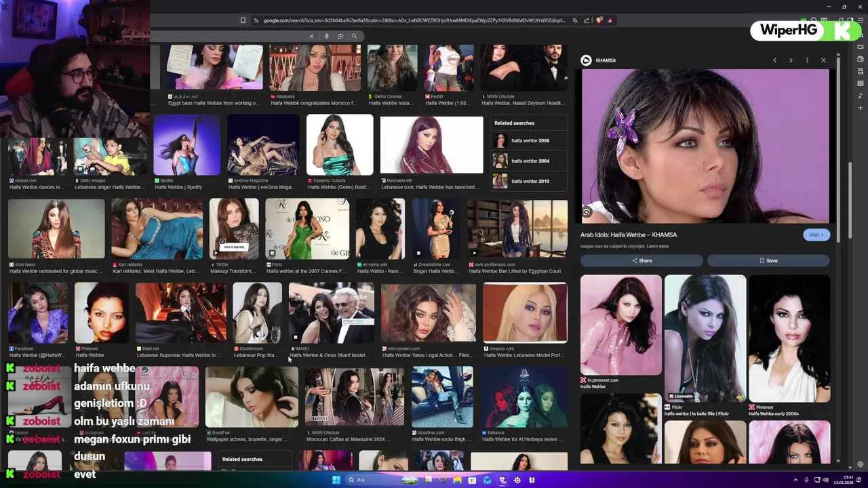868x488 pixels.
Task: Open Pinterest early 2000s related image
Action: click(789, 339)
